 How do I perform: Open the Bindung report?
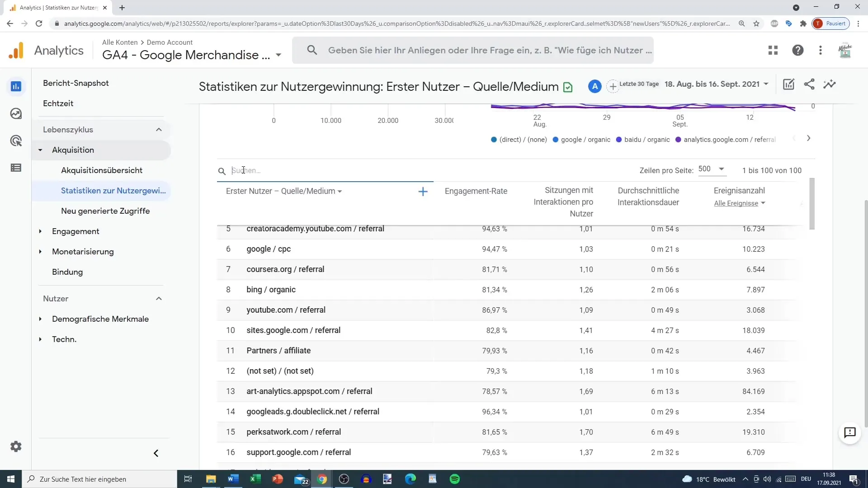[x=67, y=272]
